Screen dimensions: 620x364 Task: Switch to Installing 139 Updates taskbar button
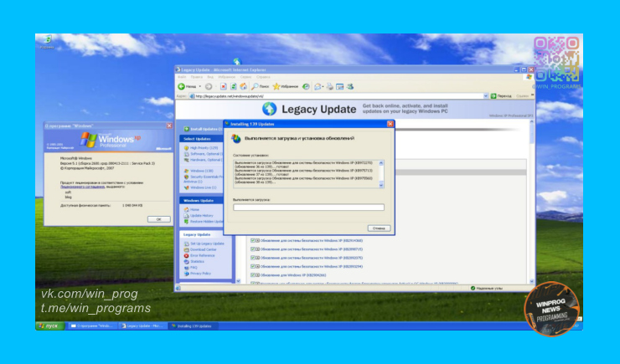coord(193,326)
